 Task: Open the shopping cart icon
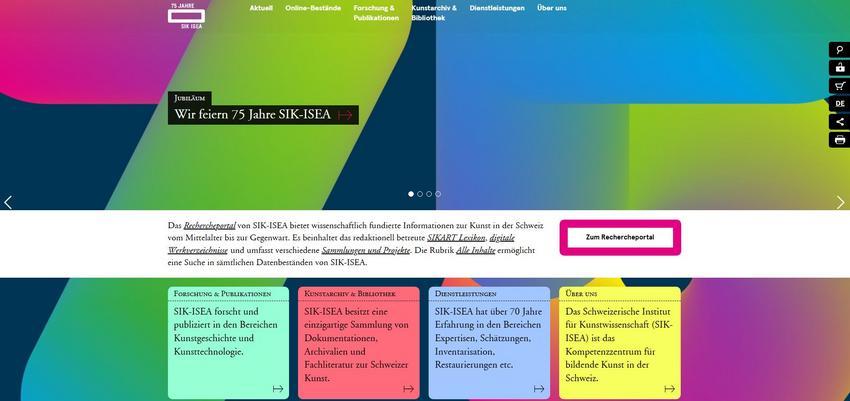pos(839,86)
